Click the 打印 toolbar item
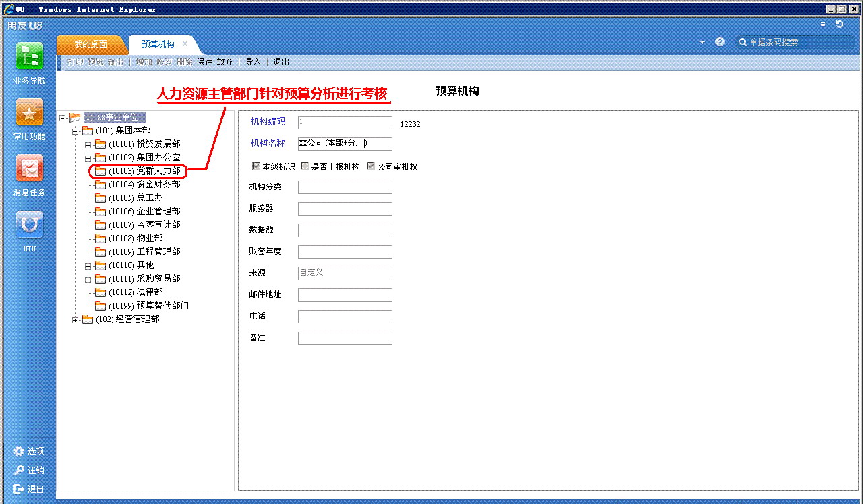This screenshot has height=504, width=863. [x=75, y=62]
